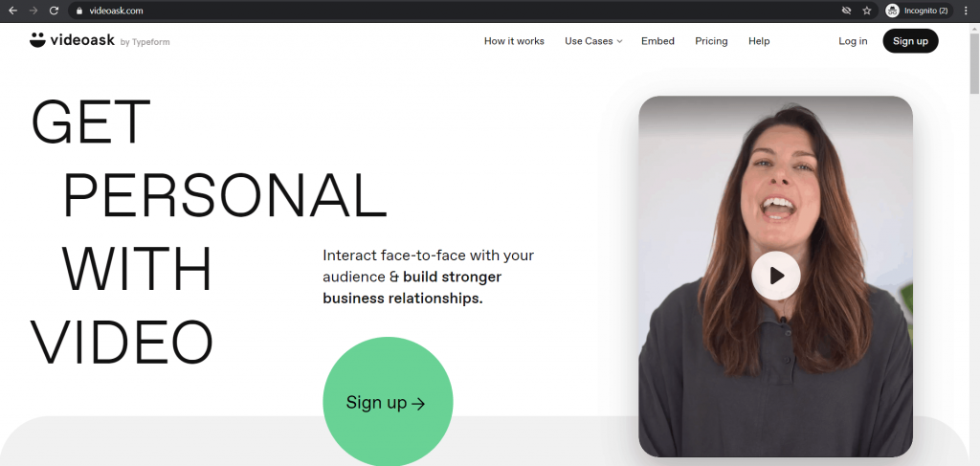The image size is (980, 466).
Task: Play the video with play button
Action: pos(775,276)
